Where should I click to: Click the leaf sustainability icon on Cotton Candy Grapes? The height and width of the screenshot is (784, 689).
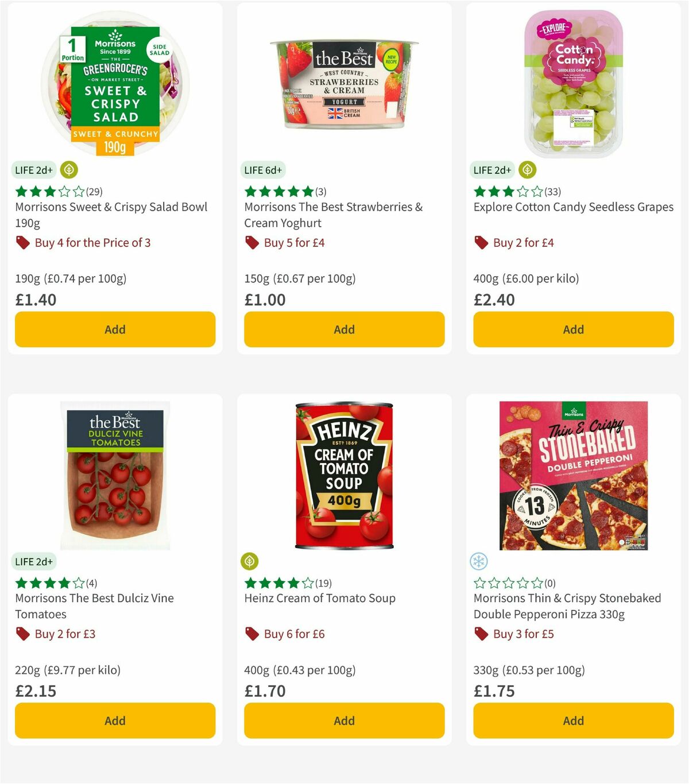[x=527, y=170]
